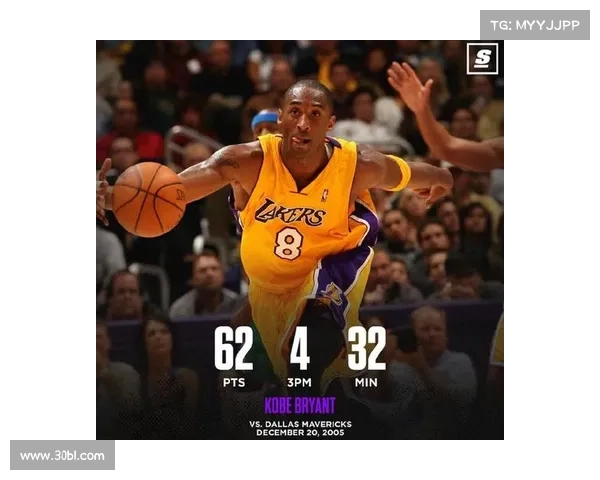
Task: Click the Kobe Bryant stats image
Action: pos(300,240)
